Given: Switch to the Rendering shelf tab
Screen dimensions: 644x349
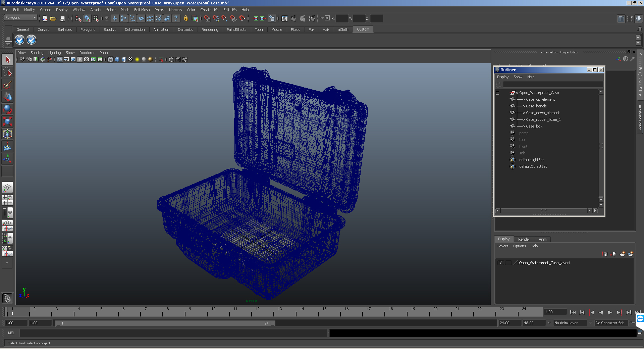Looking at the screenshot, I should click(x=210, y=30).
